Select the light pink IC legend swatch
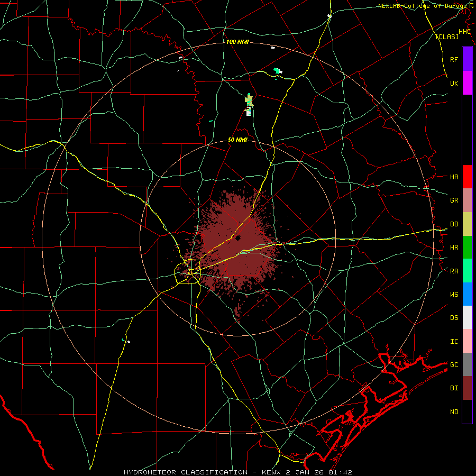This screenshot has height=476, width=476. 467,341
